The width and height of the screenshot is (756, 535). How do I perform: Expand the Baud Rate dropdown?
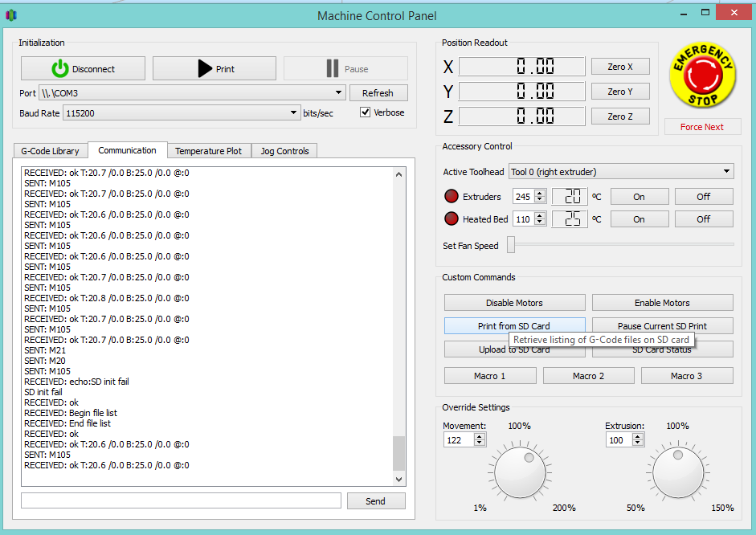293,113
